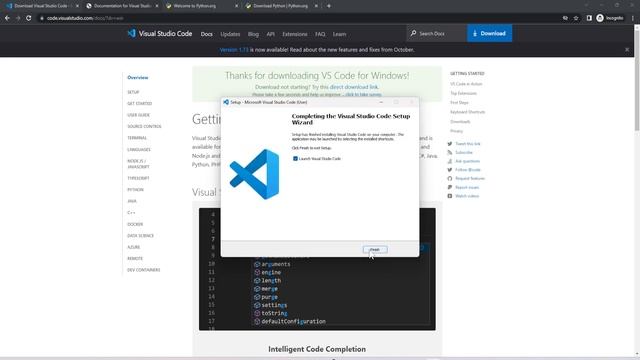640x360 pixels.
Task: Open DEV CONTAINERS section in sidebar
Action: coord(144,270)
